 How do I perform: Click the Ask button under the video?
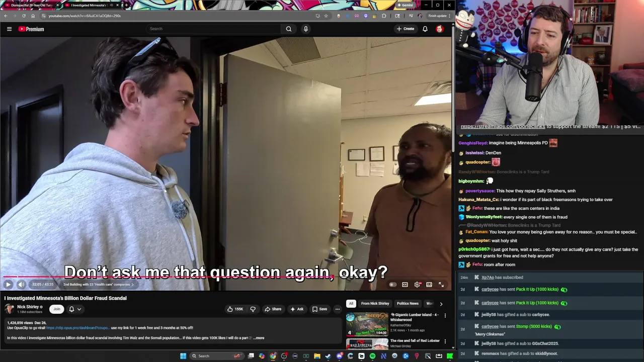pyautogui.click(x=297, y=309)
